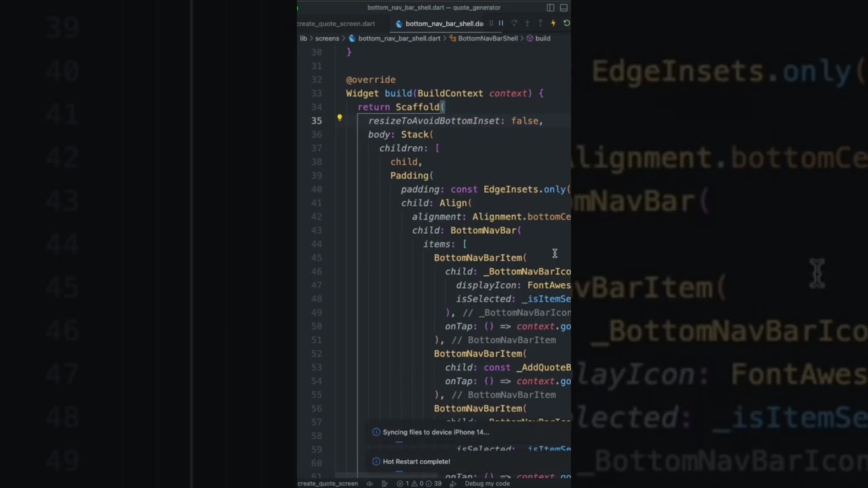
Task: Click info icon on Hot Restart notification
Action: (376, 462)
